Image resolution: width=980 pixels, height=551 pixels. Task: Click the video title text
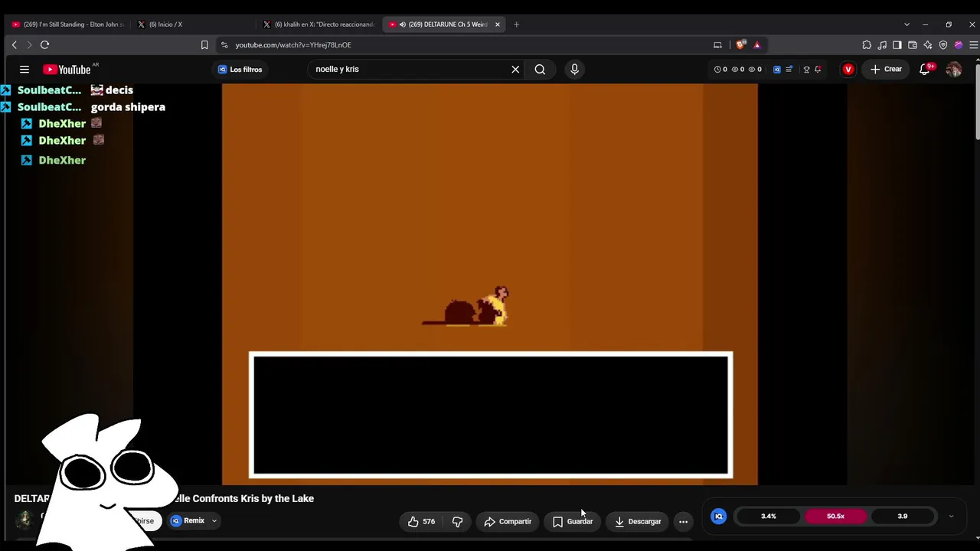point(164,499)
